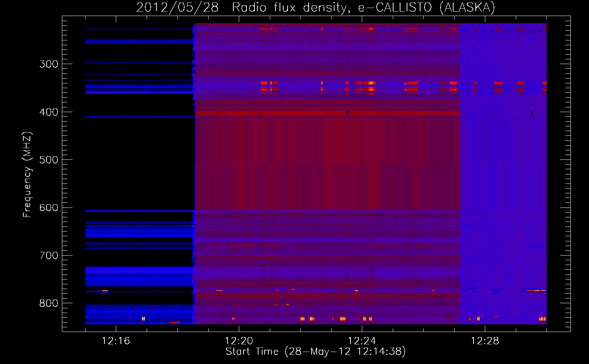Click the 800 frequency tick label
The height and width of the screenshot is (364, 589).
49,303
